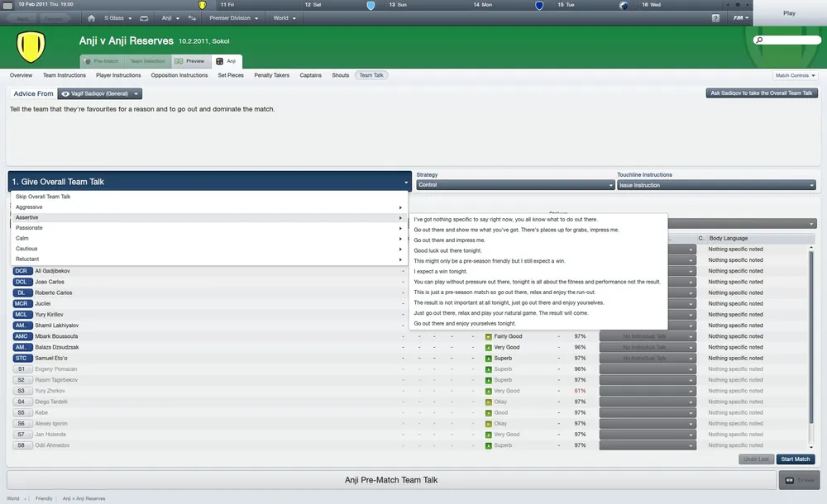Open the calendar icon beside the date

(7, 5)
